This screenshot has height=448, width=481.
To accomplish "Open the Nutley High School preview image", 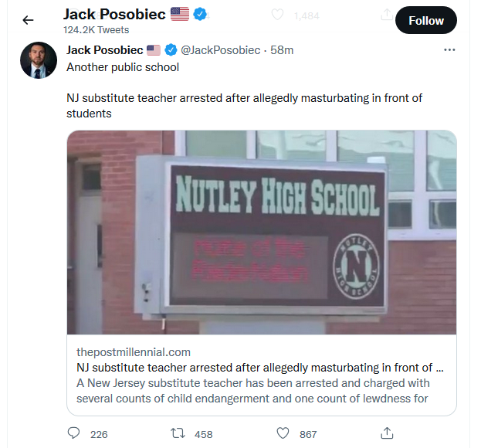I will 262,232.
